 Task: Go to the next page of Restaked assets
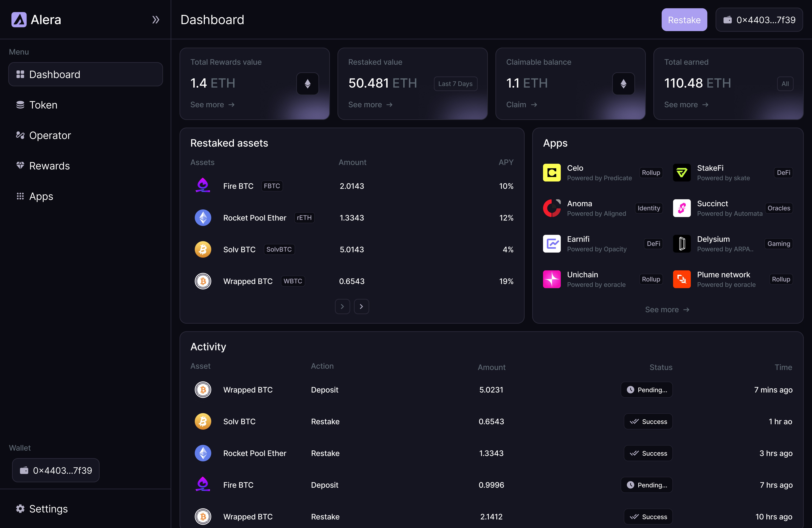coord(361,307)
